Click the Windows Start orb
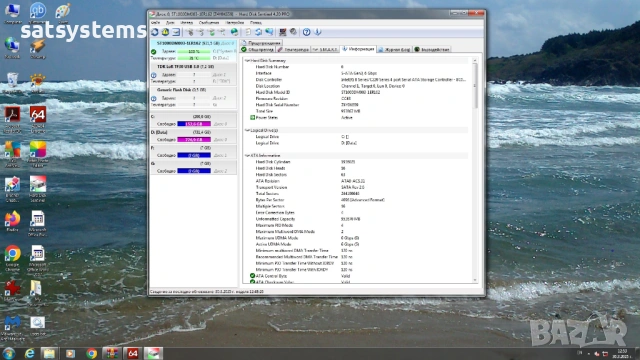The height and width of the screenshot is (360, 640). coord(9,353)
